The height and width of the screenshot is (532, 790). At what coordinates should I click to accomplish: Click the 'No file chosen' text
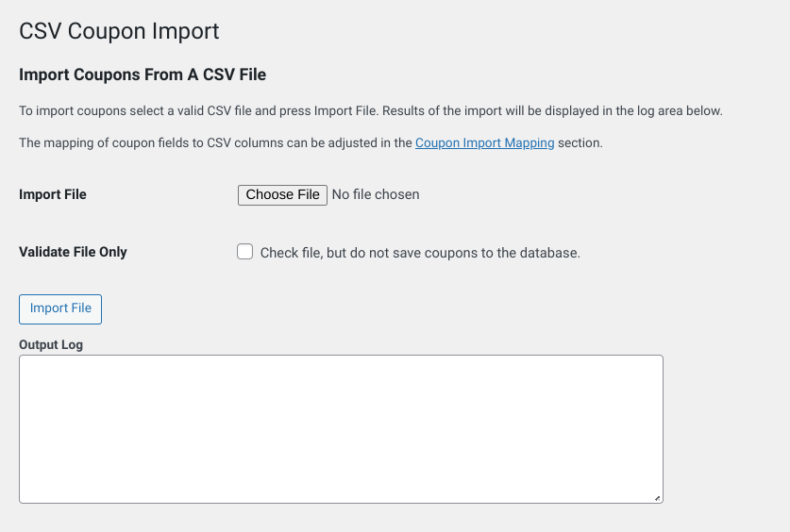(376, 194)
